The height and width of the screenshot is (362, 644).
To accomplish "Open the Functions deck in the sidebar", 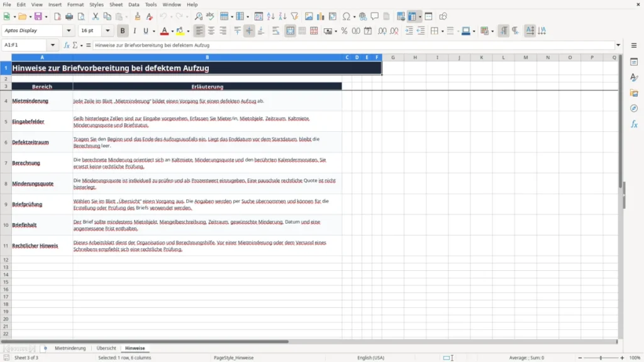I will click(x=634, y=124).
